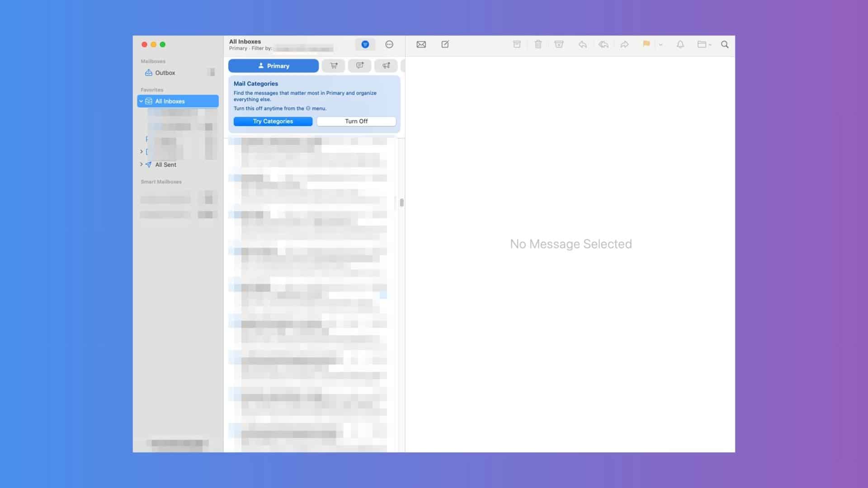This screenshot has width=868, height=488.
Task: Click the Forward arrow icon
Action: tap(624, 44)
